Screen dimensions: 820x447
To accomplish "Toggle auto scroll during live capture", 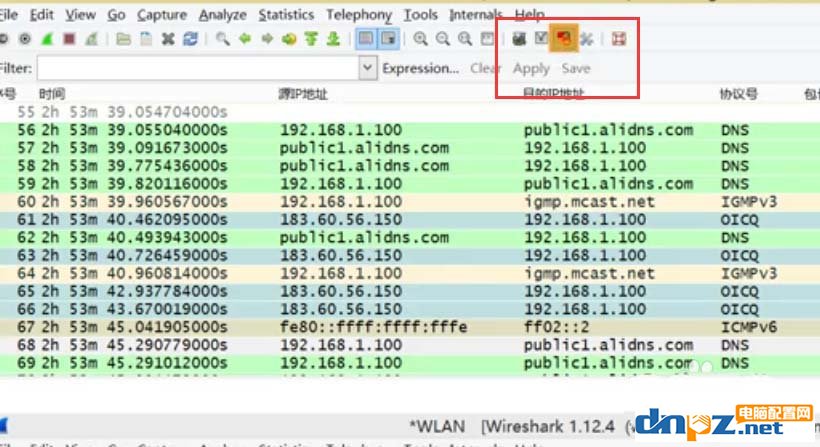I will point(389,39).
